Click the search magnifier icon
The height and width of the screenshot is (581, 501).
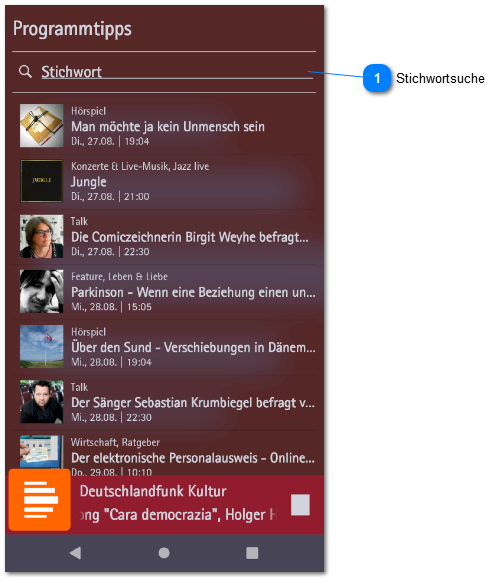[25, 72]
